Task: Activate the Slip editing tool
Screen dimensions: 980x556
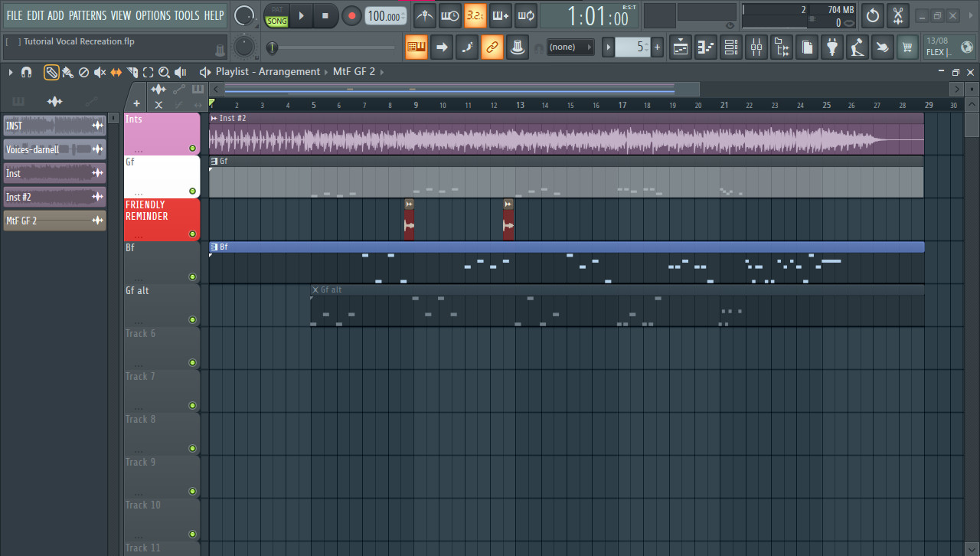Action: point(116,71)
